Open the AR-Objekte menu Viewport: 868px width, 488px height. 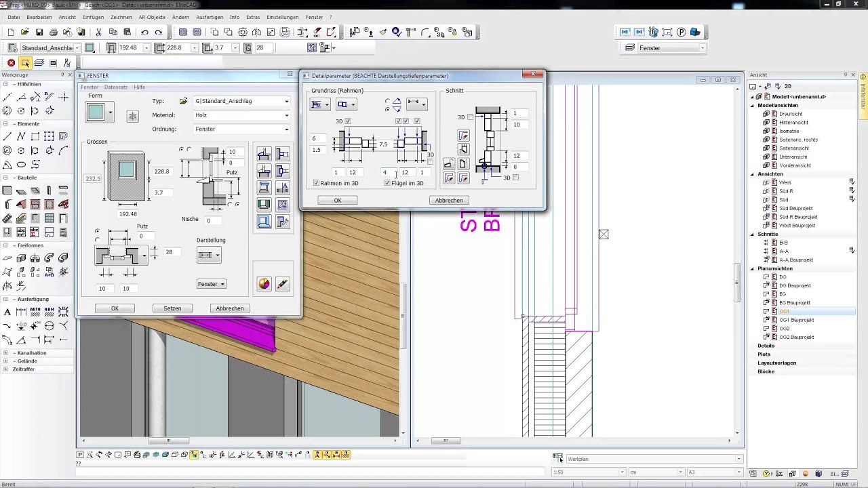(152, 17)
